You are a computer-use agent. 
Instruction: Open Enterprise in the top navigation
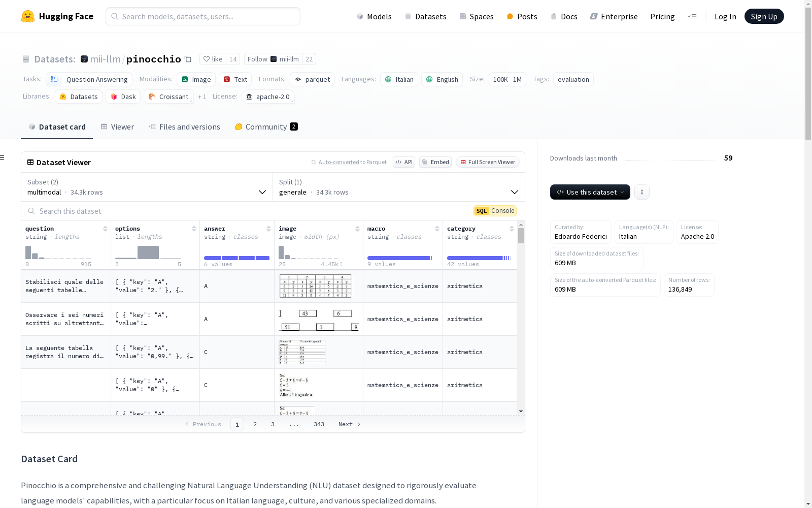tap(614, 16)
